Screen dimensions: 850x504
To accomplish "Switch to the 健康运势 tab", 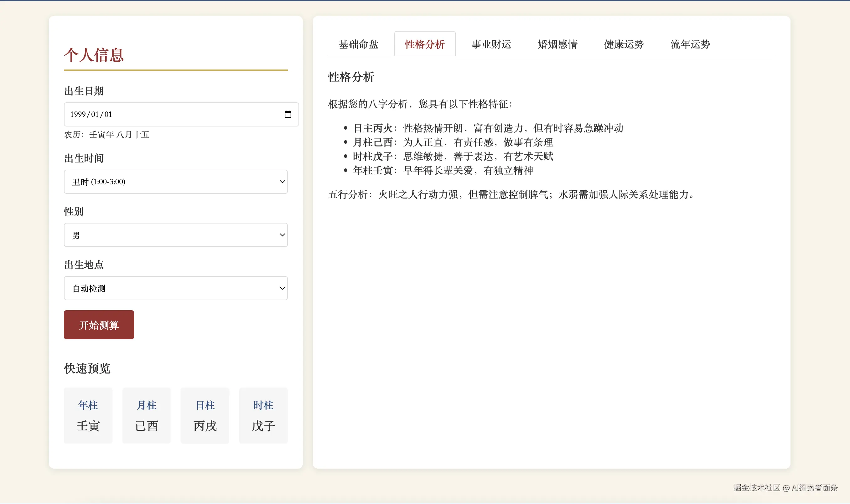I will tap(624, 44).
